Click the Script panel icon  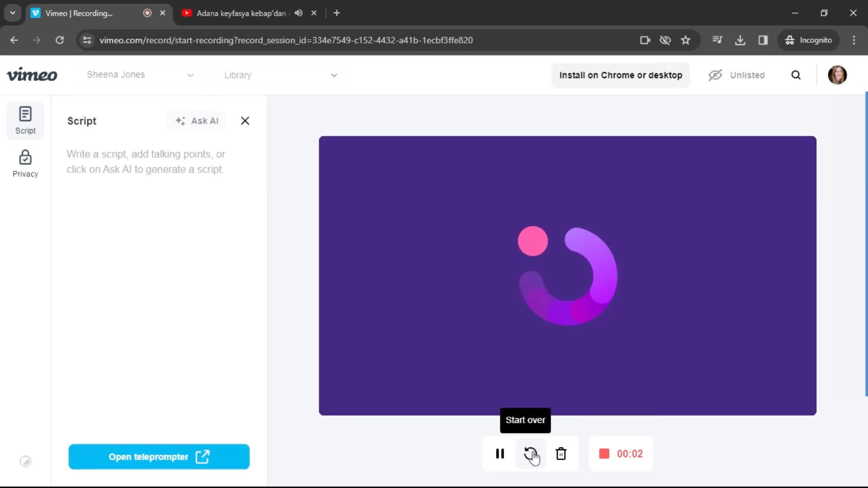click(x=25, y=120)
